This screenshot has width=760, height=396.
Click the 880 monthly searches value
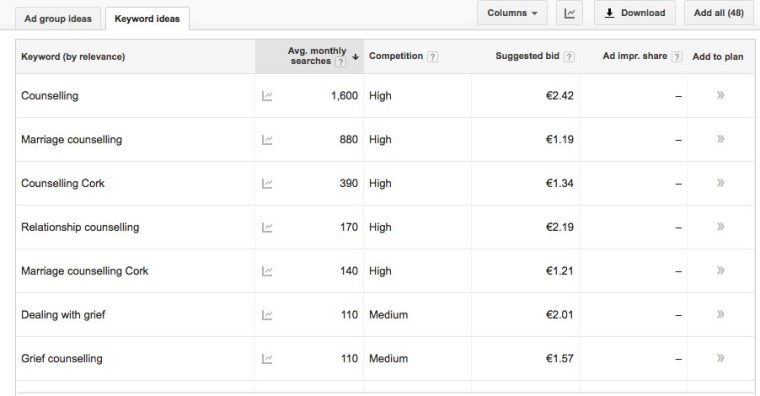point(348,140)
